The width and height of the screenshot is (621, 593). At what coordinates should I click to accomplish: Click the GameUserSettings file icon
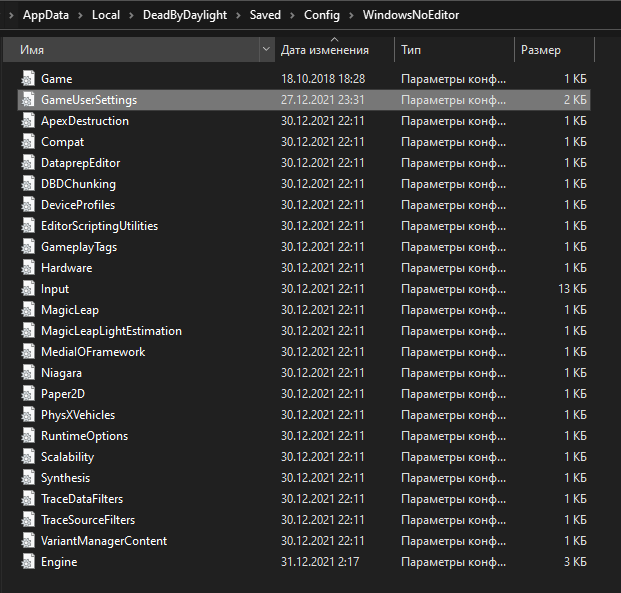coord(28,100)
